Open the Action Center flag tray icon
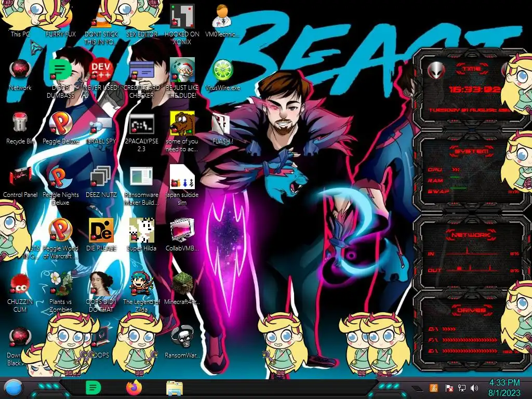 pos(449,388)
